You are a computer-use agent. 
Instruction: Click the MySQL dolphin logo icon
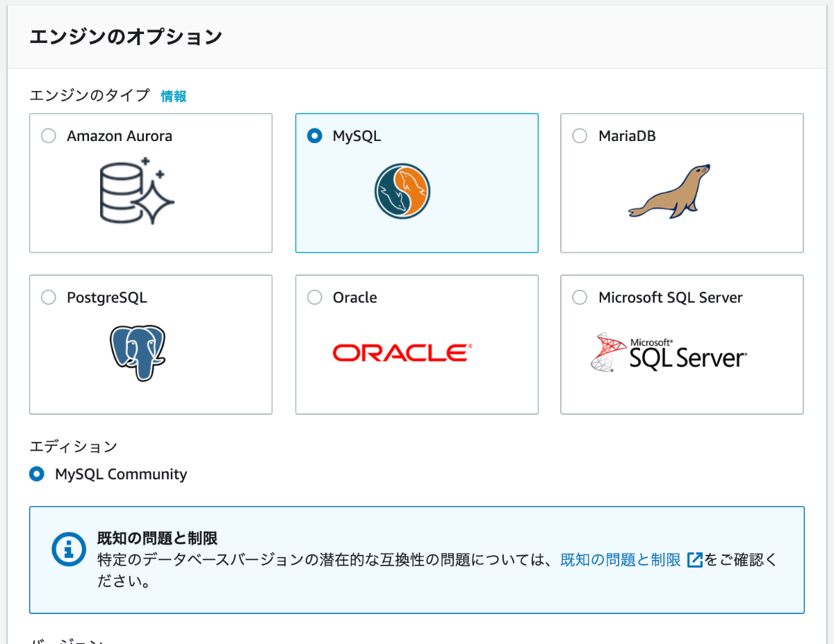(402, 191)
